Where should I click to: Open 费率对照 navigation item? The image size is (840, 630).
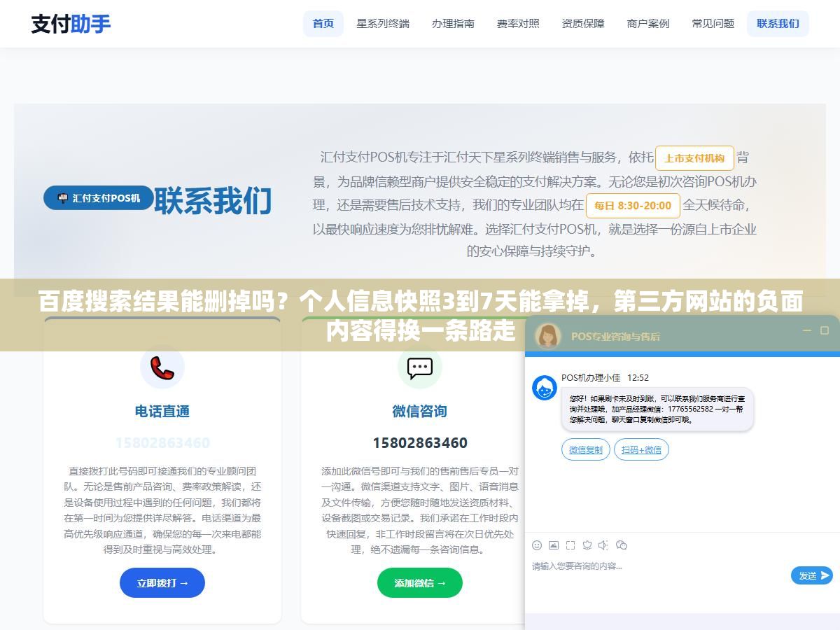click(x=518, y=23)
